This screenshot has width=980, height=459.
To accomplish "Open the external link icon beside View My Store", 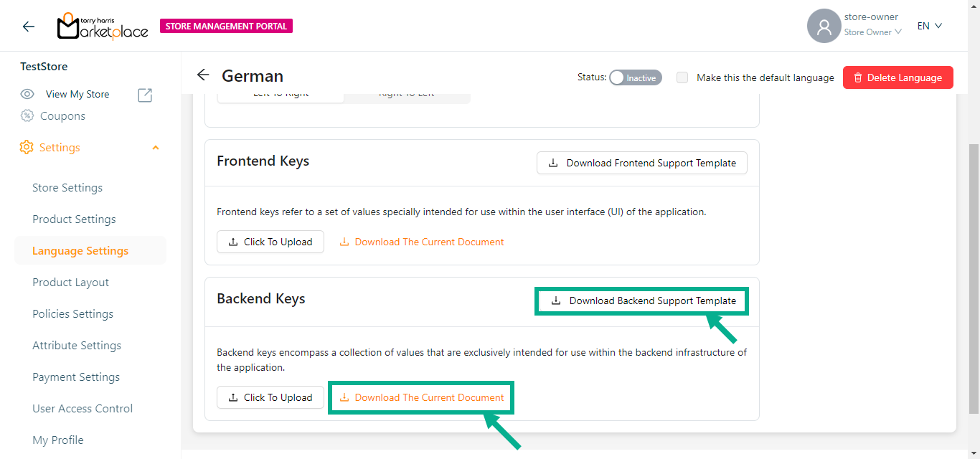I will coord(145,95).
